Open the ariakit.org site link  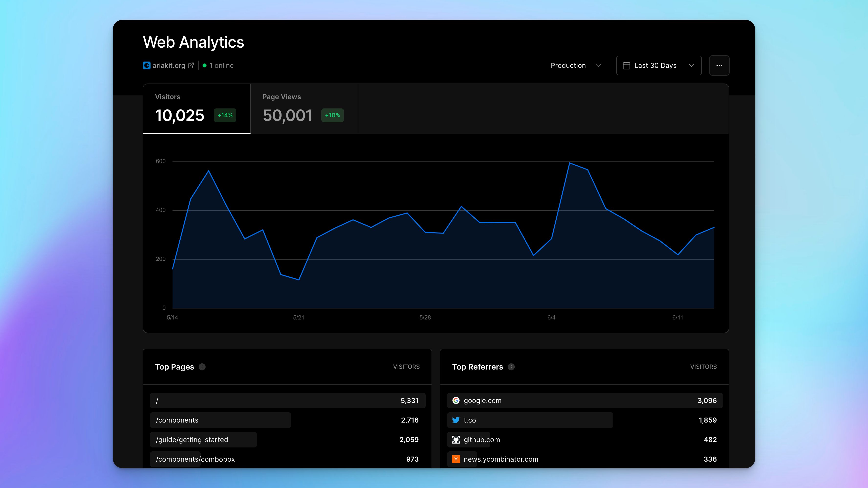(x=168, y=65)
